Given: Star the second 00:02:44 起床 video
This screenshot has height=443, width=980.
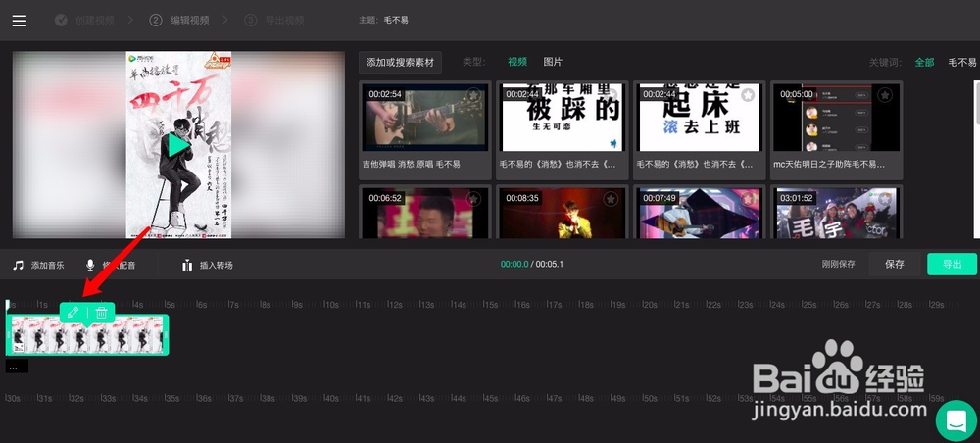Looking at the screenshot, I should pos(748,95).
